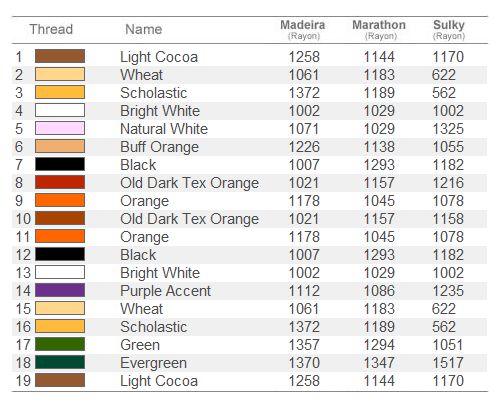Click the Marathon Rayon column header
500x402 pixels.
tap(379, 30)
